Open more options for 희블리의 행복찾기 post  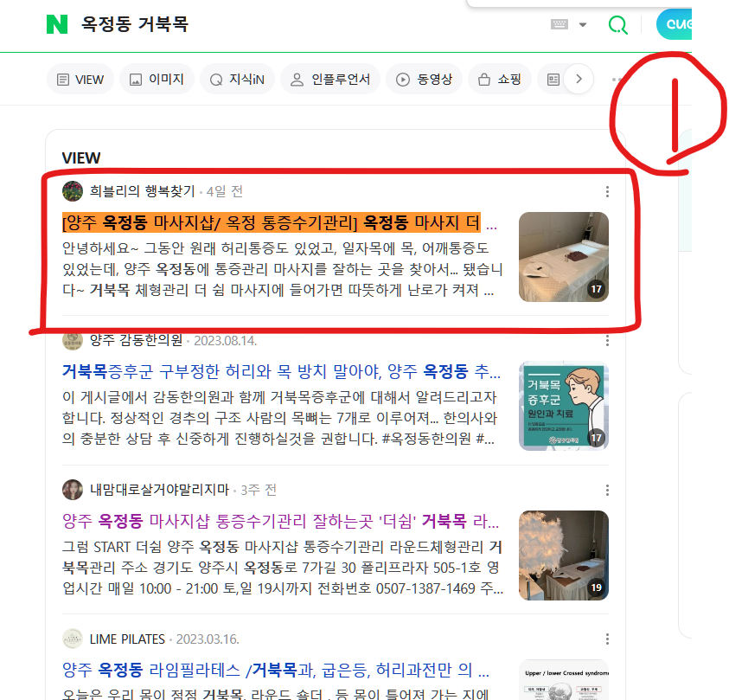coord(607,191)
